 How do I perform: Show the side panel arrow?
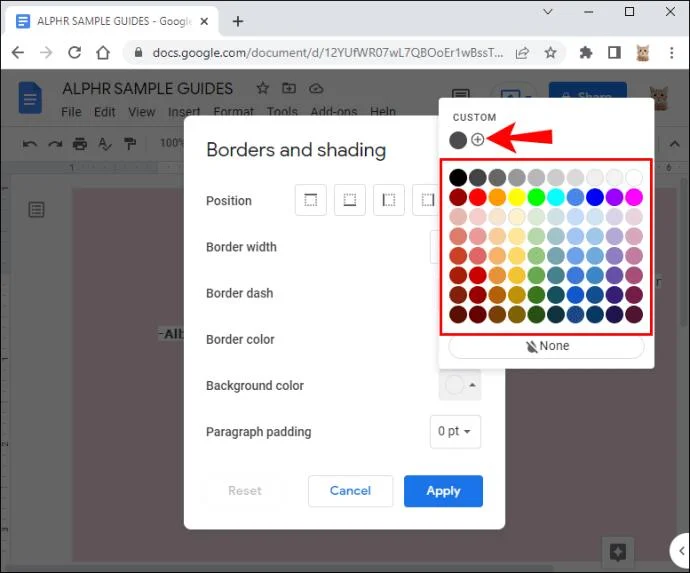[681, 551]
